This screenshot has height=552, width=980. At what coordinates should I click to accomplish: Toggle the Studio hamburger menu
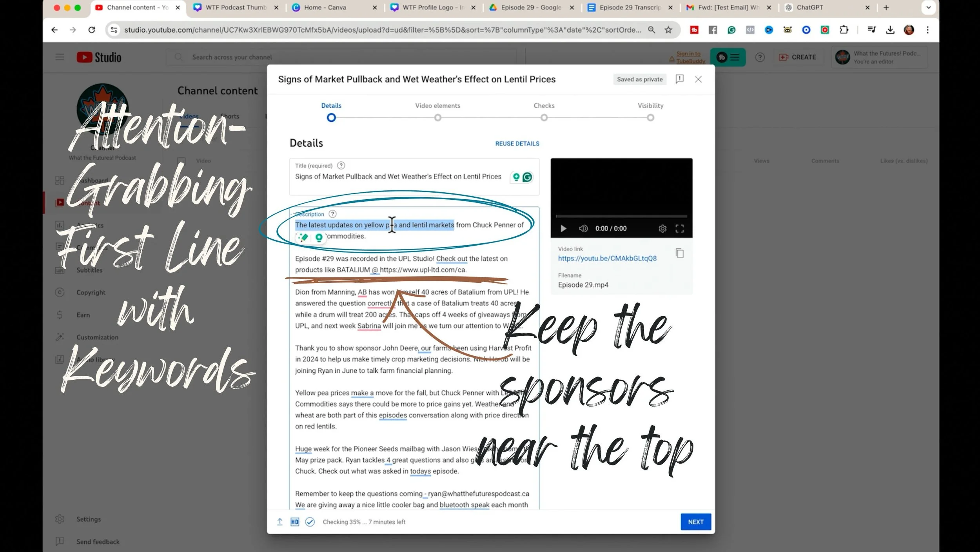[x=60, y=57]
